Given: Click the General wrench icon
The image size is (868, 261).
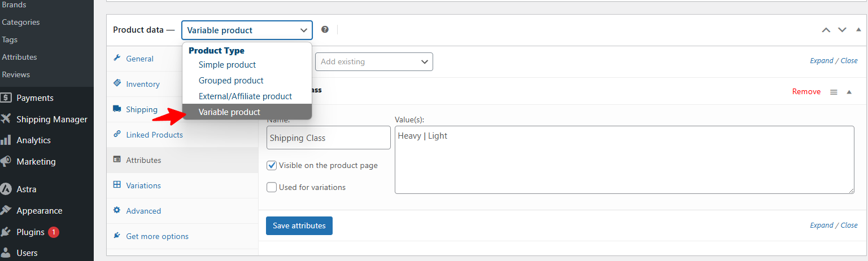Looking at the screenshot, I should pyautogui.click(x=117, y=58).
